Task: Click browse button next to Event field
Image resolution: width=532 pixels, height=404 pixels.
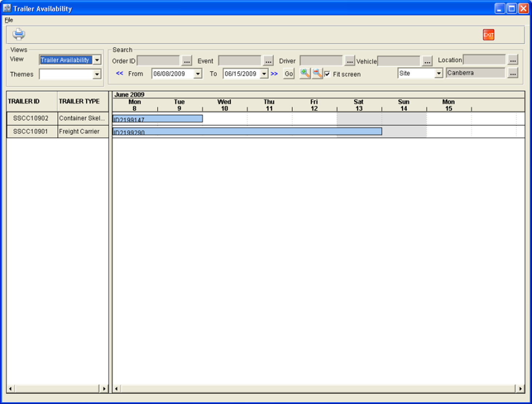Action: [x=268, y=61]
